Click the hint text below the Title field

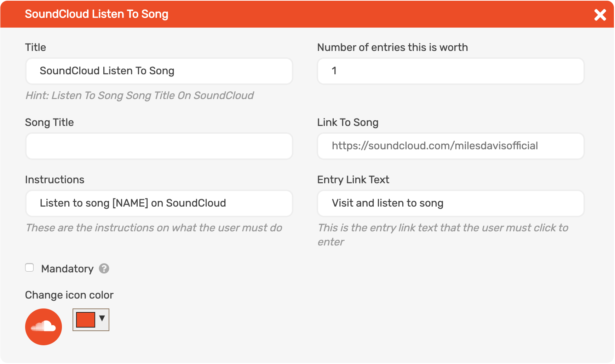(139, 96)
